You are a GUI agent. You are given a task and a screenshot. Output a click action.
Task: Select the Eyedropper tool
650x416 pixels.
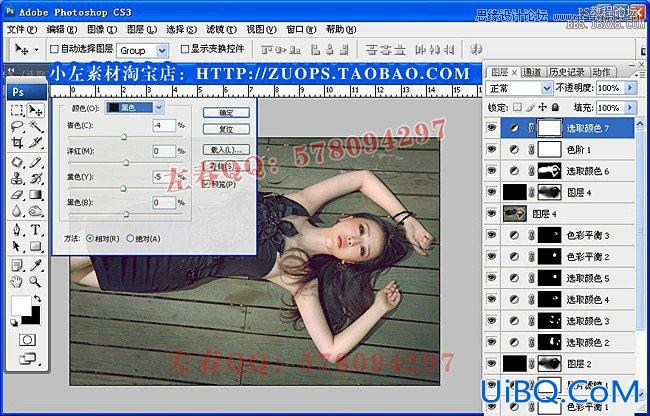pyautogui.click(x=36, y=264)
